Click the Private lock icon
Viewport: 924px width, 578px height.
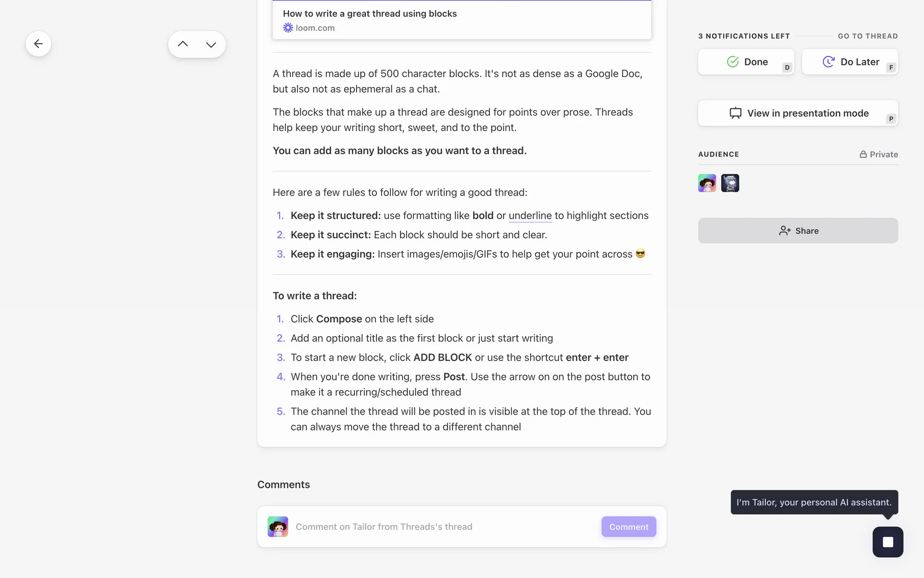click(863, 155)
